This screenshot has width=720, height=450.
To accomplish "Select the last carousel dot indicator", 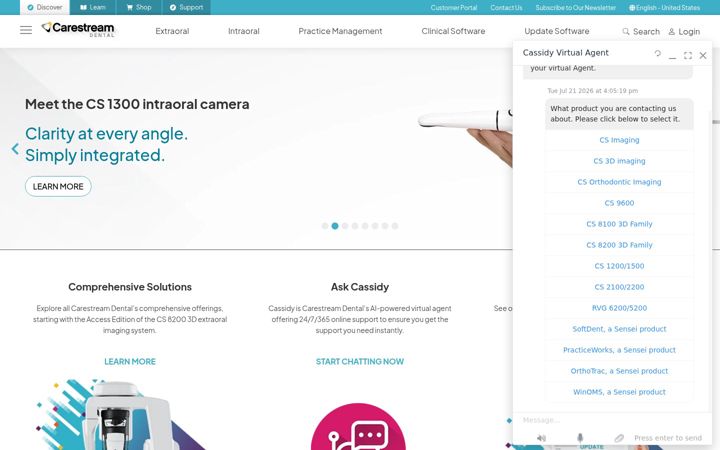I will click(x=395, y=226).
